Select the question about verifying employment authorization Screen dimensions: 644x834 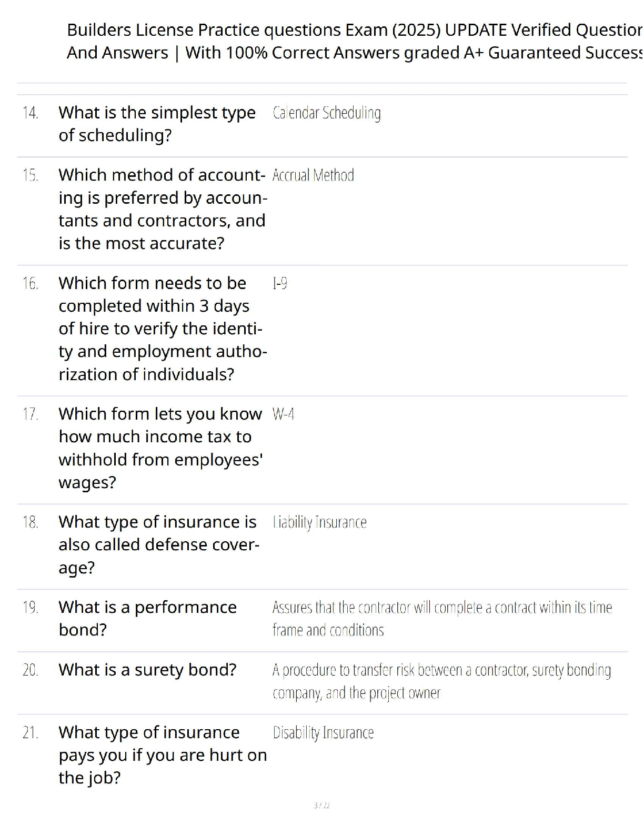pyautogui.click(x=162, y=329)
